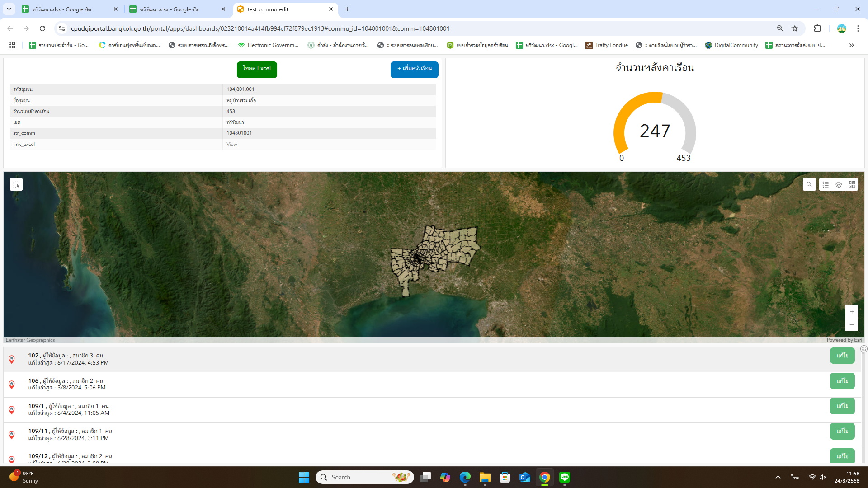Viewport: 868px width, 488px height.
Task: Reload the page in Chrome
Action: click(x=42, y=28)
